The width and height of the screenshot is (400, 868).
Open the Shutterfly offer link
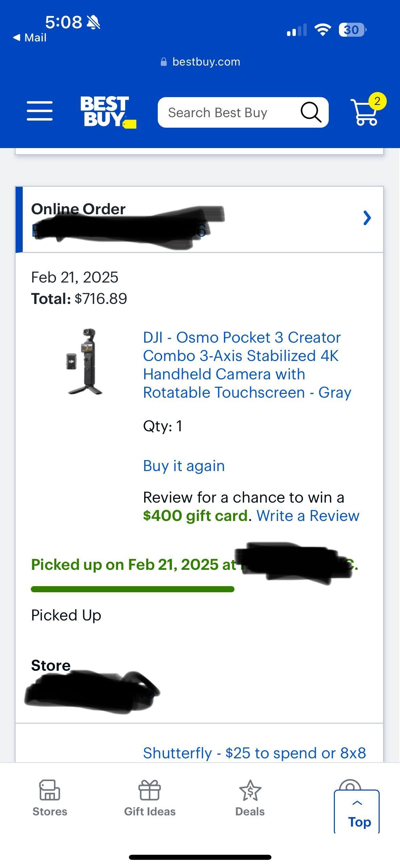point(254,753)
